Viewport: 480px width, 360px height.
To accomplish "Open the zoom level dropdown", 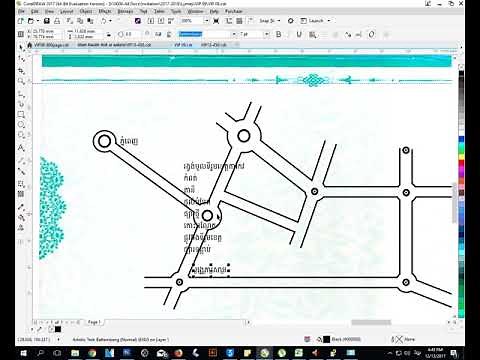I will [x=206, y=21].
